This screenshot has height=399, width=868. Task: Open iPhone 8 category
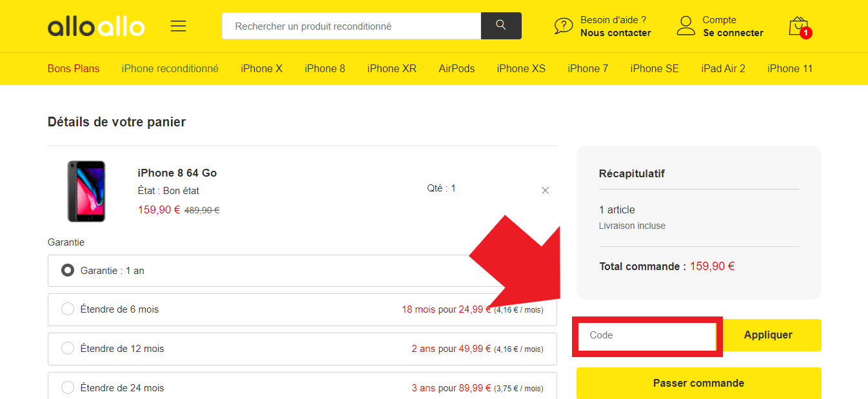[325, 68]
